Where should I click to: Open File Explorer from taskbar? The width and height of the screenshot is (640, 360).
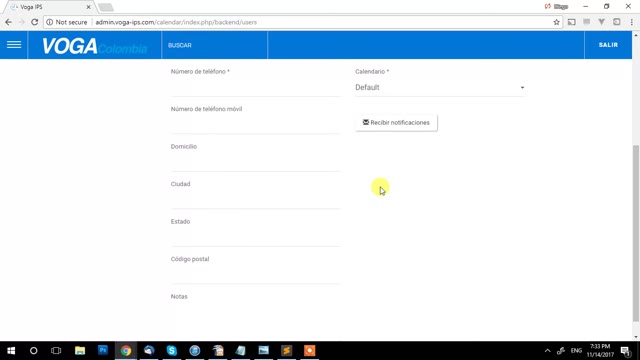click(x=80, y=351)
